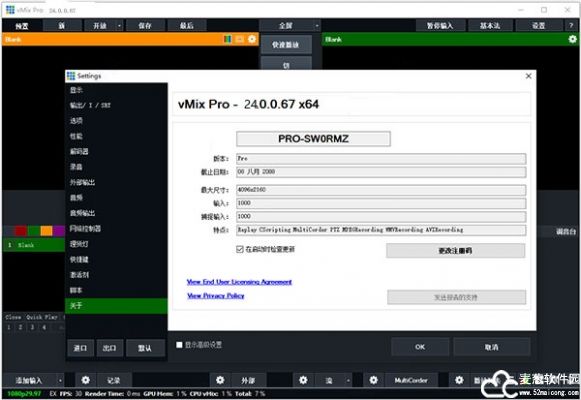
Task: Click color bars icon on preview header
Action: pyautogui.click(x=228, y=39)
